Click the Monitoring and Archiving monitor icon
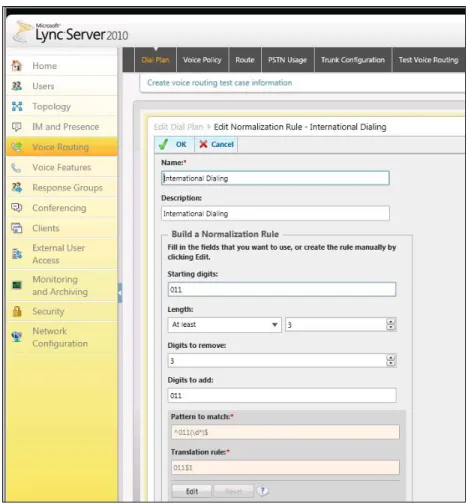Viewport: 471px width, 504px height. pyautogui.click(x=17, y=285)
